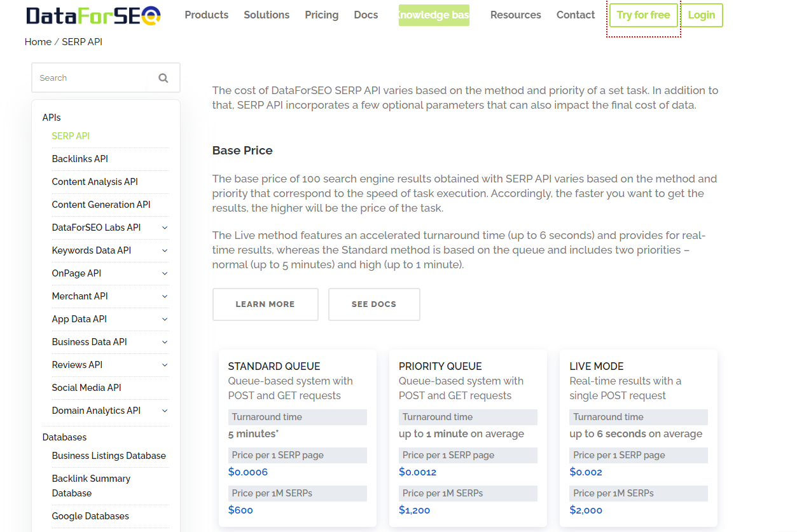Click the APIs sidebar section heading

[52, 118]
